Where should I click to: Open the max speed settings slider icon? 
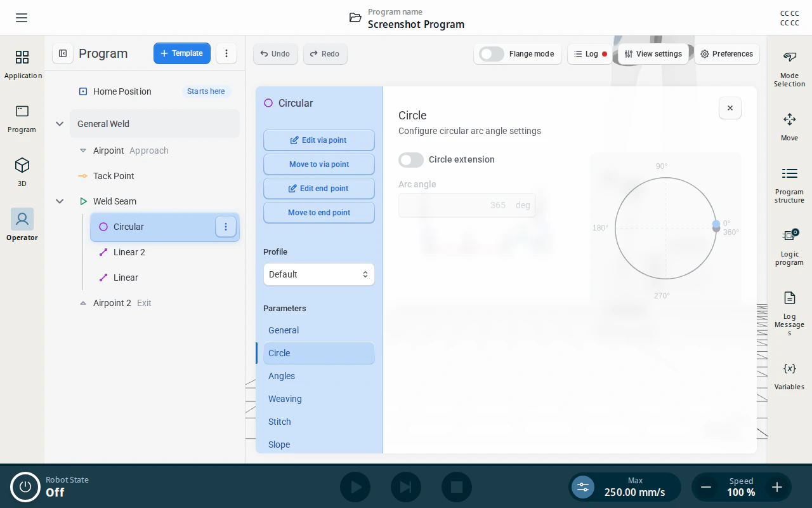tap(583, 487)
